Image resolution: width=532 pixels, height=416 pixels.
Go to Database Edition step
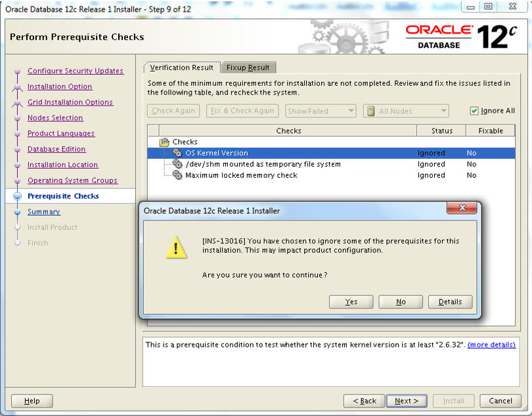click(56, 149)
